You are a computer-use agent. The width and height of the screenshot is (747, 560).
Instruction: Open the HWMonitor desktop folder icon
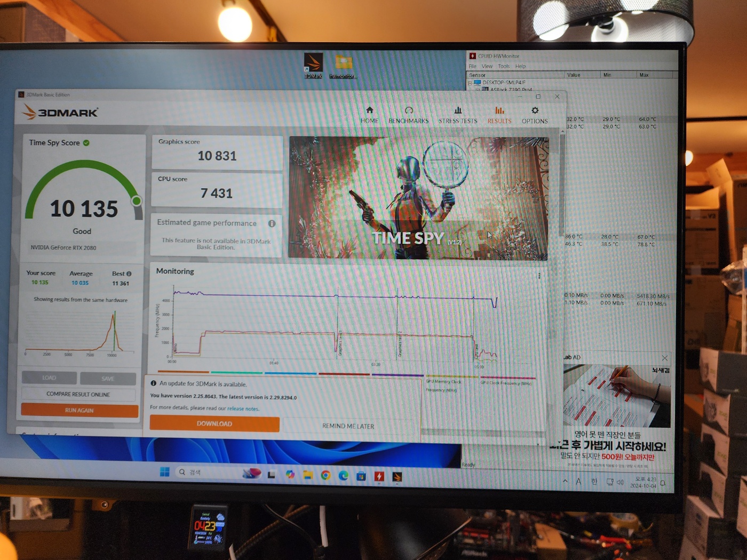click(343, 67)
